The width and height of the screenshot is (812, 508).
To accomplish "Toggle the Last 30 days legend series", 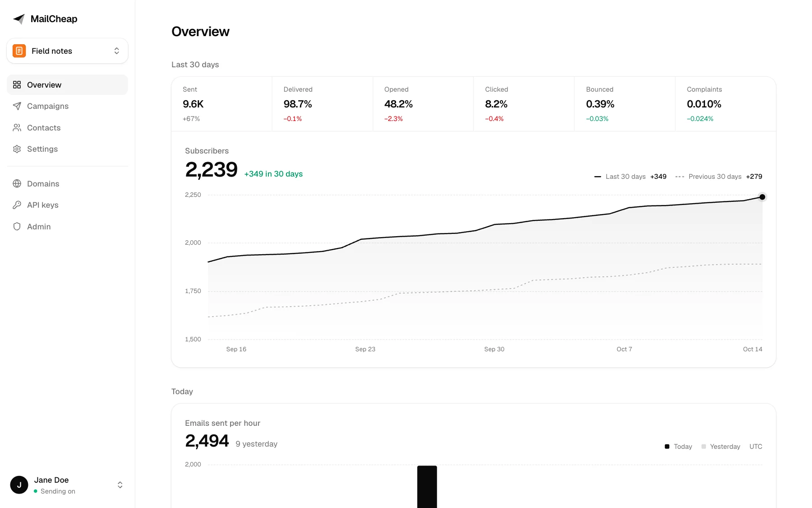I will pyautogui.click(x=630, y=177).
